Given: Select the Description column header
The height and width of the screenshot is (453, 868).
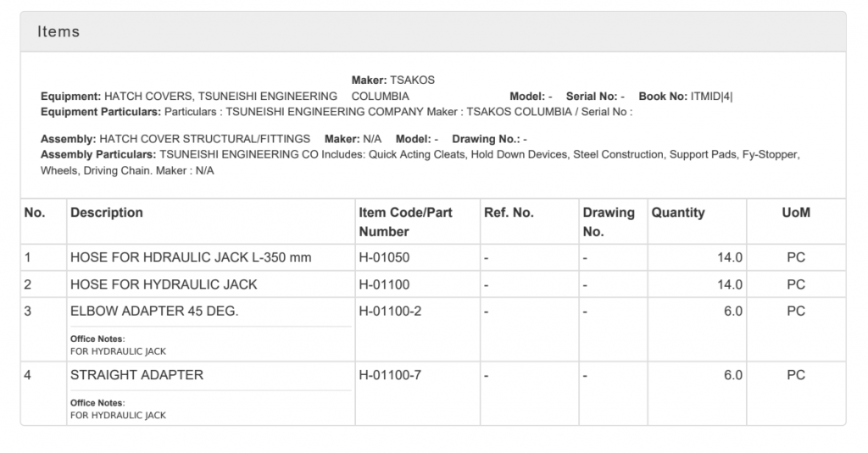Looking at the screenshot, I should pyautogui.click(x=106, y=213).
